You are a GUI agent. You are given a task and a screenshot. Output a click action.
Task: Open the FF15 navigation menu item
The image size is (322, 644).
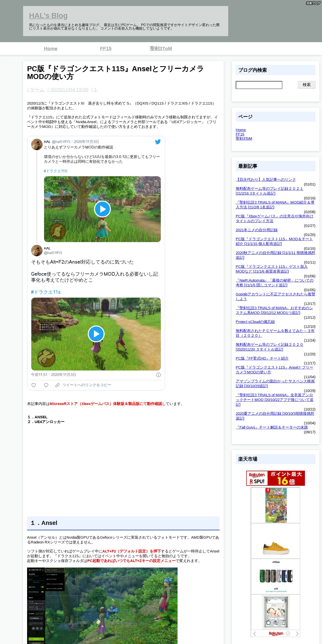[x=106, y=49]
